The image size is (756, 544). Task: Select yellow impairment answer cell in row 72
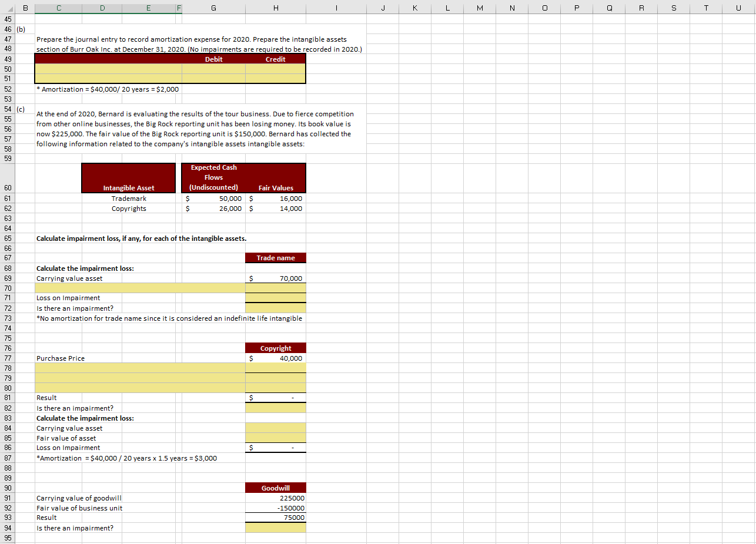click(x=275, y=308)
